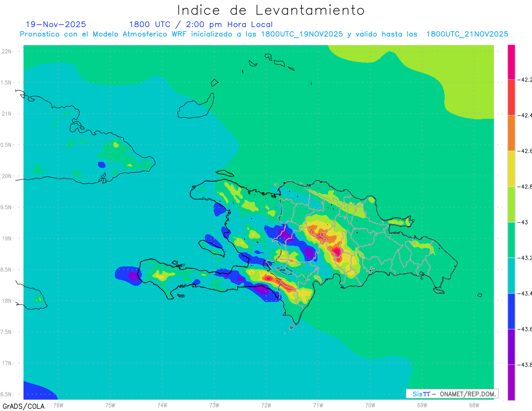This screenshot has height=411, width=532.
Task: Click the "75W" longitude label
Action: pos(110,404)
